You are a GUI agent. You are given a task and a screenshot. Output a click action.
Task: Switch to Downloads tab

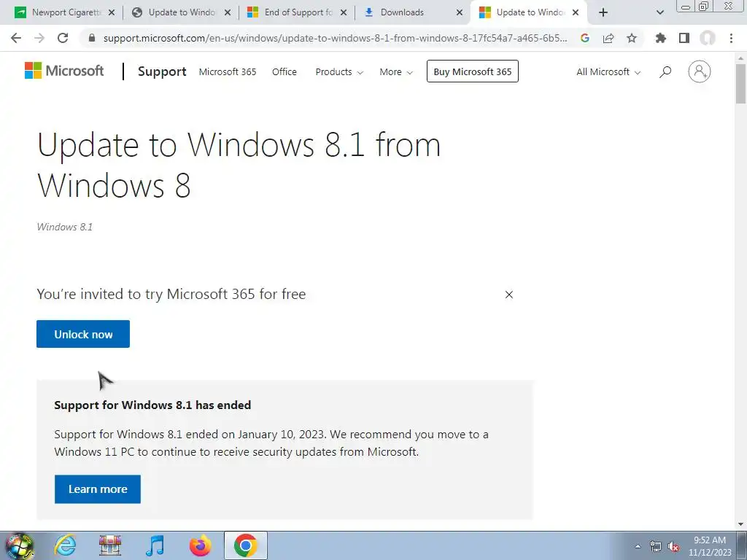[x=402, y=12]
